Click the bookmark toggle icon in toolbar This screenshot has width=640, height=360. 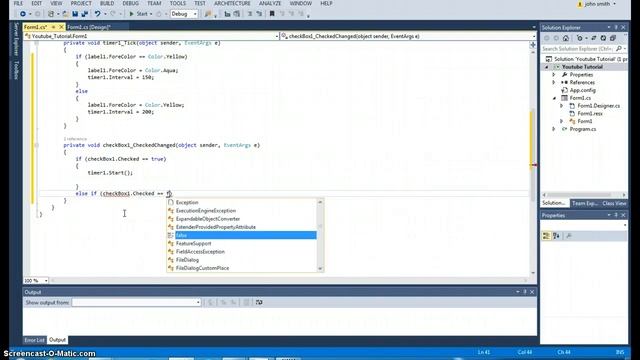click(x=272, y=14)
